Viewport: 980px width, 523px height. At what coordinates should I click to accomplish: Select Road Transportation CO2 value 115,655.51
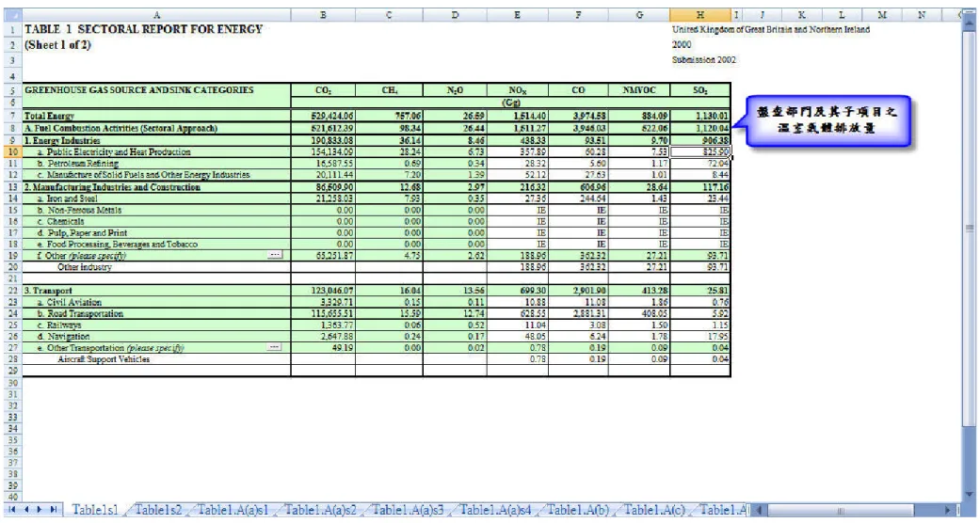323,313
